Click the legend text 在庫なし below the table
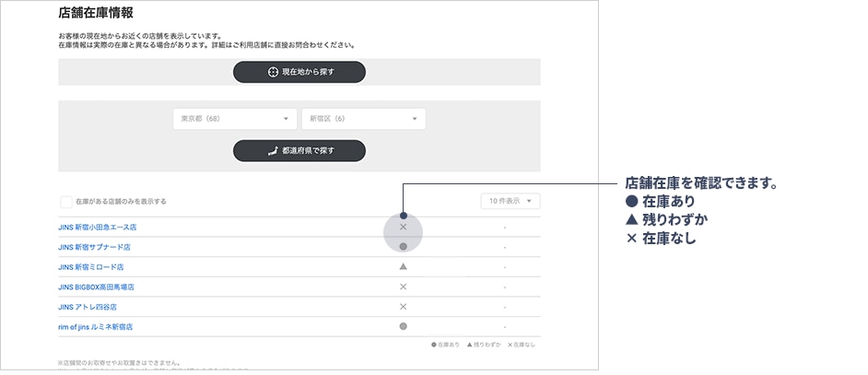This screenshot has height=375, width=868. [524, 345]
